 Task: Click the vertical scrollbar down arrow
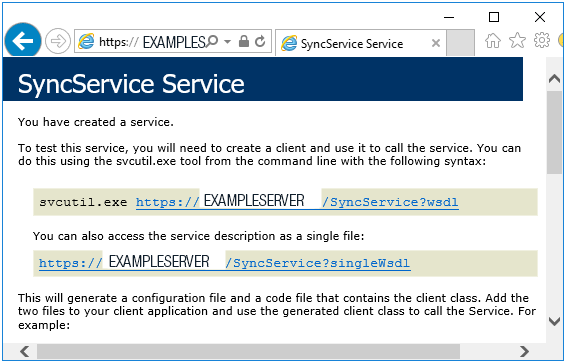pyautogui.click(x=554, y=321)
